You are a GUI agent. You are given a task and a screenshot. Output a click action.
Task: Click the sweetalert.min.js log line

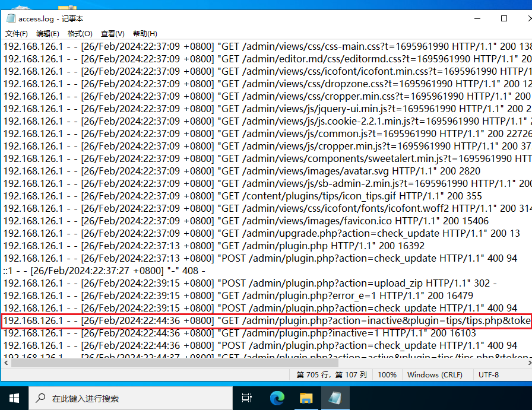[x=267, y=158]
